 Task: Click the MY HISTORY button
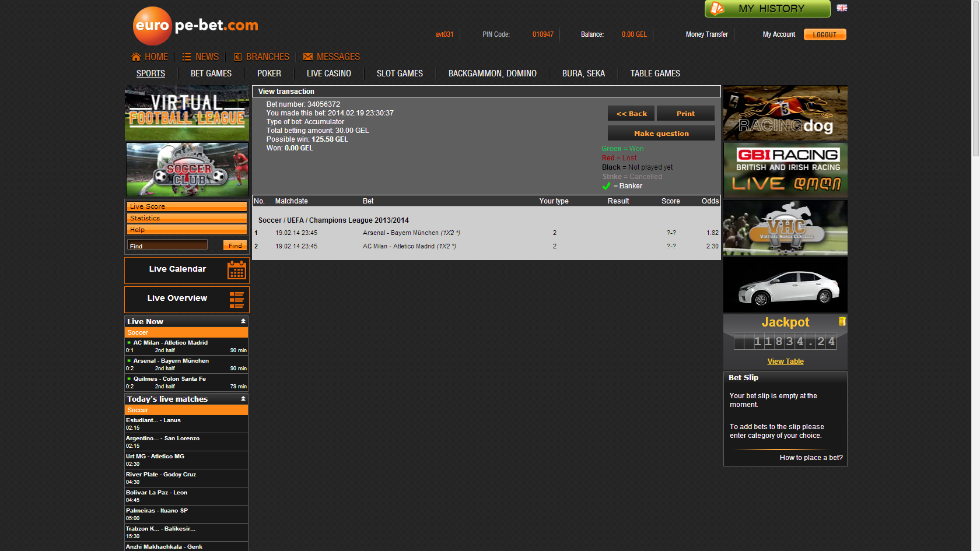(x=768, y=9)
